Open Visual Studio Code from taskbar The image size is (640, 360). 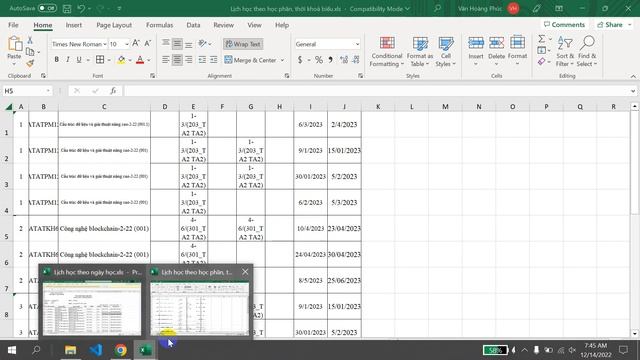pos(96,350)
